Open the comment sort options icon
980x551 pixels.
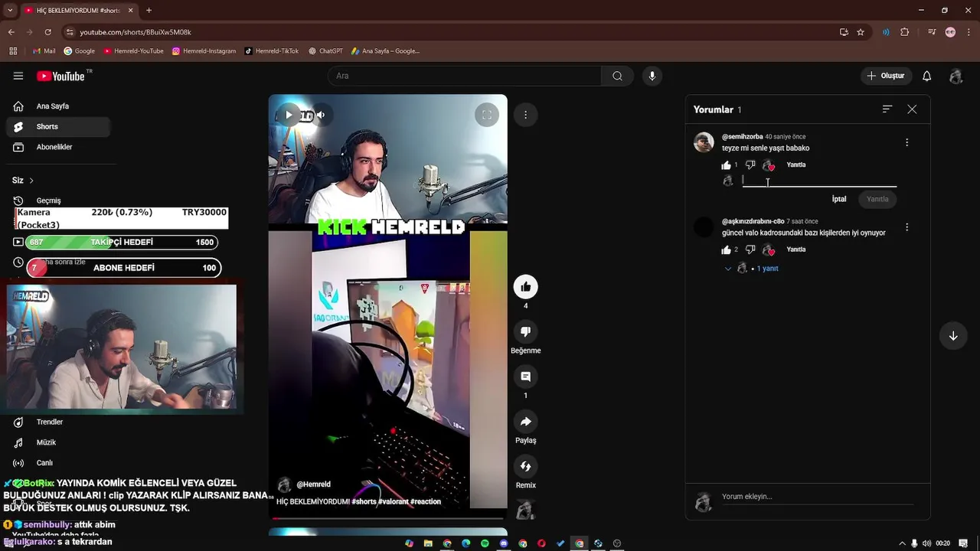tap(887, 109)
